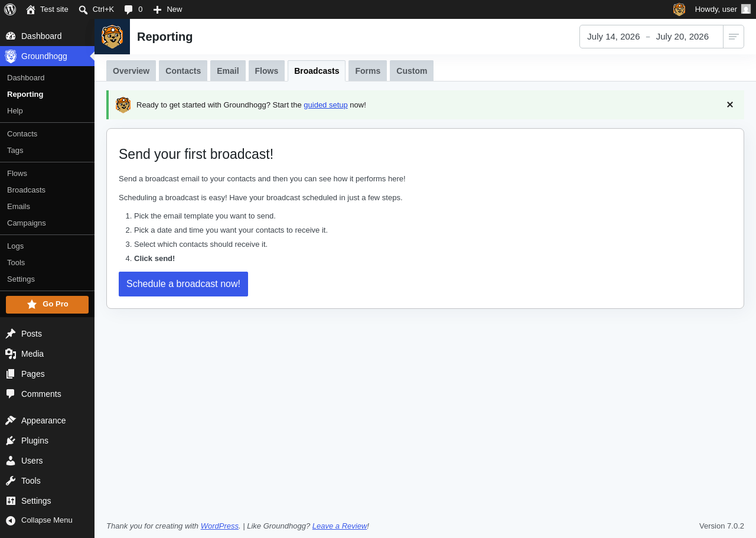
Task: Open the July 14 – July 20 date range
Action: point(651,37)
